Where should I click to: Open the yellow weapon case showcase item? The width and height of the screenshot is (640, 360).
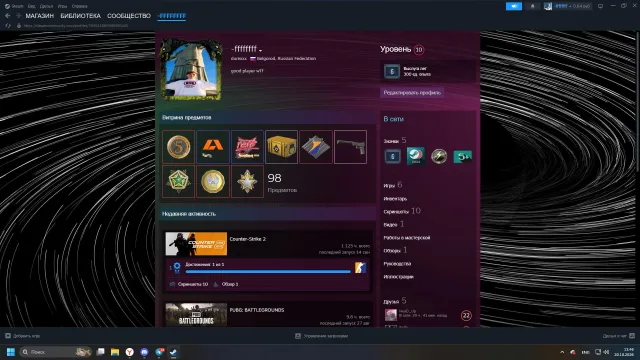[x=281, y=147]
